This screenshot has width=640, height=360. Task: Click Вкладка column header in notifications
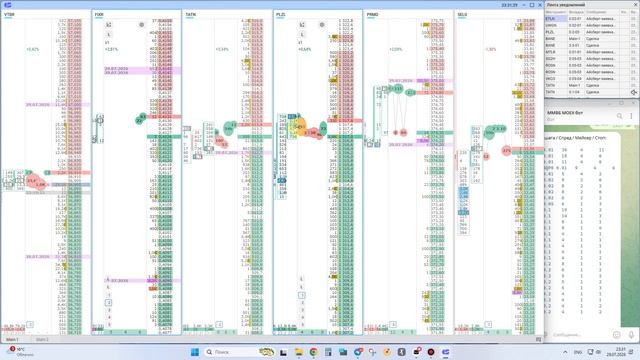[576, 12]
